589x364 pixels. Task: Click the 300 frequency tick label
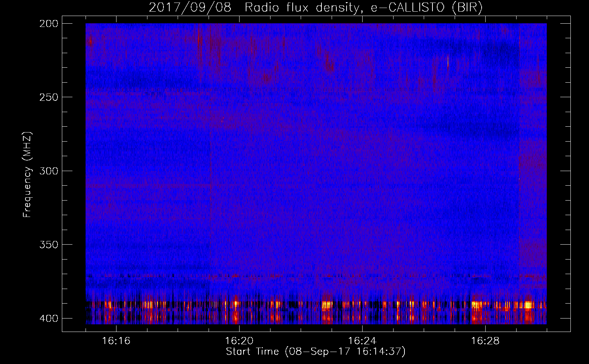pos(49,171)
